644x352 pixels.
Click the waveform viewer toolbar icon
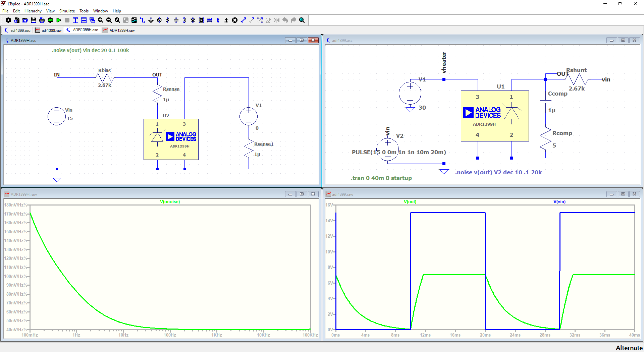coord(134,20)
